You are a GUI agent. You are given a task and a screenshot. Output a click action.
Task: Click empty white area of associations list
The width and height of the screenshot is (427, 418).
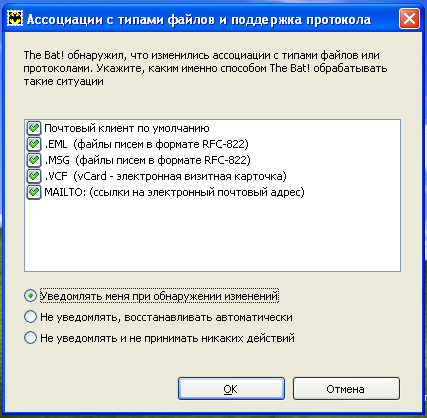pyautogui.click(x=212, y=235)
